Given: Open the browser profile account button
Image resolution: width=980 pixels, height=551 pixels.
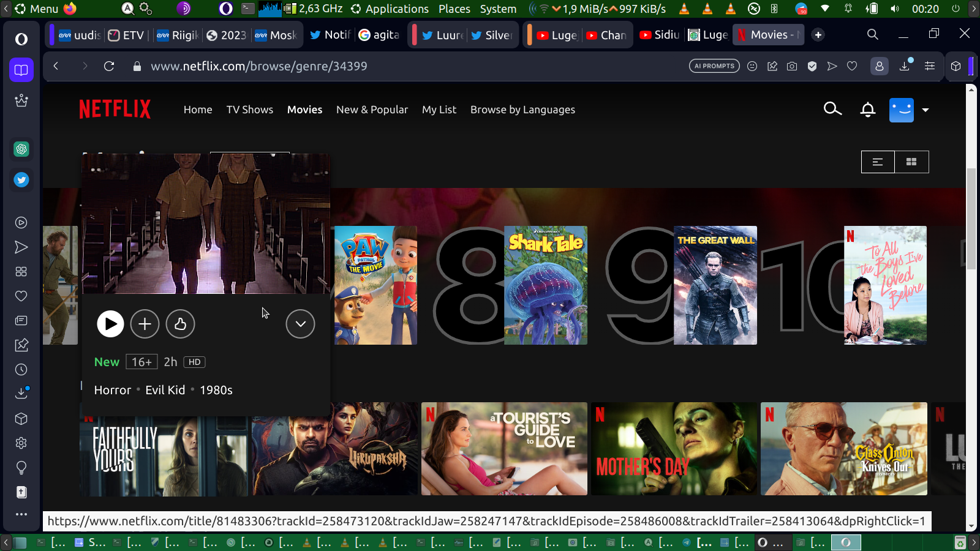Looking at the screenshot, I should pos(880,66).
